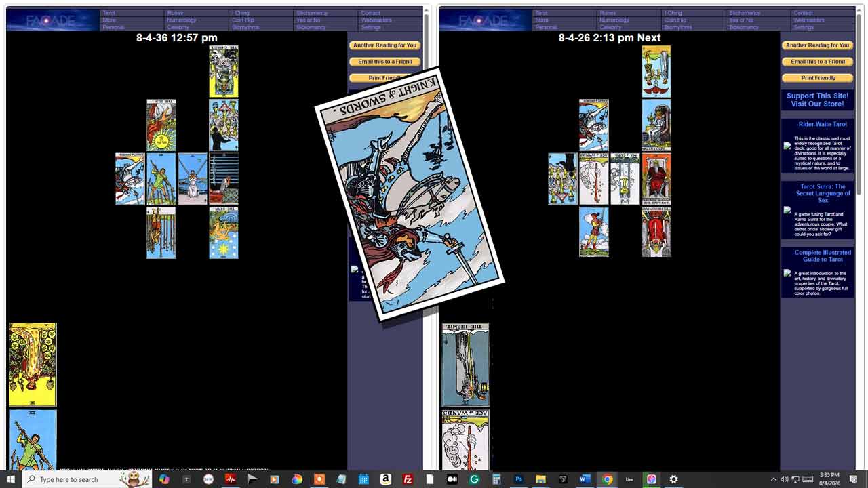Open Coin Flip in the right window's menu
This screenshot has width=868, height=488.
click(675, 20)
